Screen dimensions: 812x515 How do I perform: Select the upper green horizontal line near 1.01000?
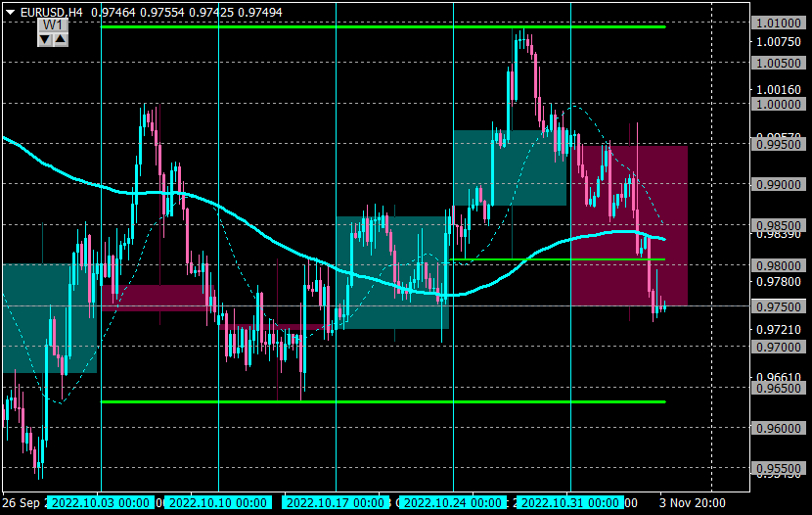click(x=383, y=26)
